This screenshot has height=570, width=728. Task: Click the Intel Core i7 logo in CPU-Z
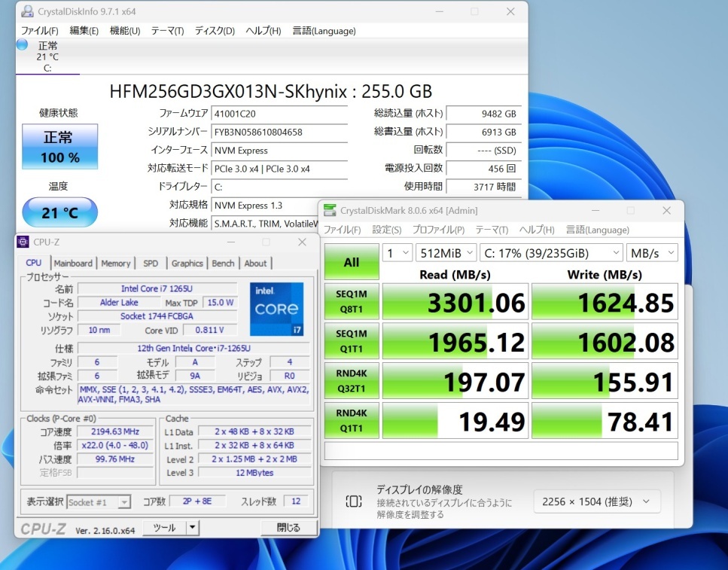pyautogui.click(x=276, y=309)
